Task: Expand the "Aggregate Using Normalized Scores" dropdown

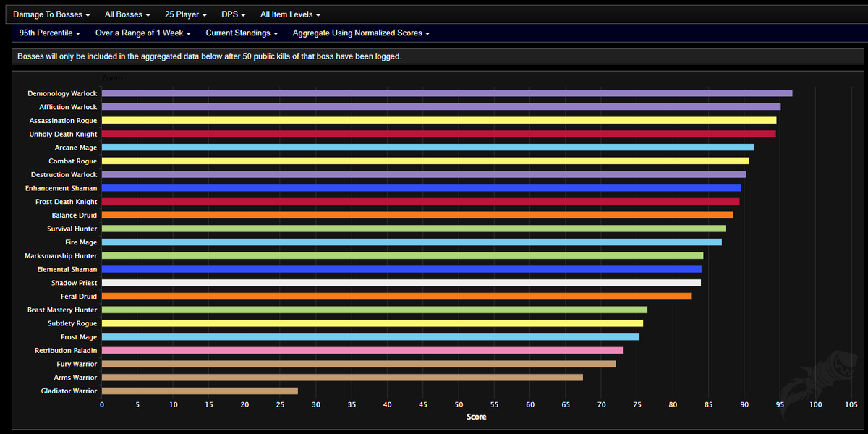Action: [x=360, y=33]
